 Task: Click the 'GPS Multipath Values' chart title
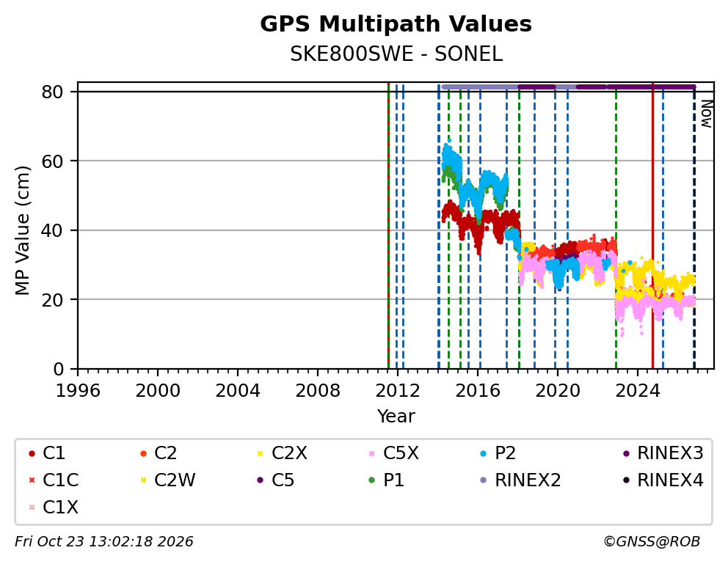pos(396,24)
